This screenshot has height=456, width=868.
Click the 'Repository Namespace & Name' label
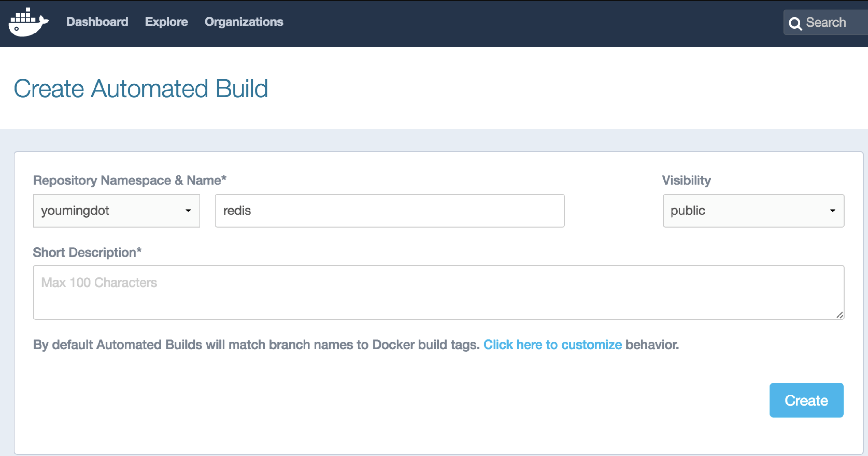coord(130,180)
